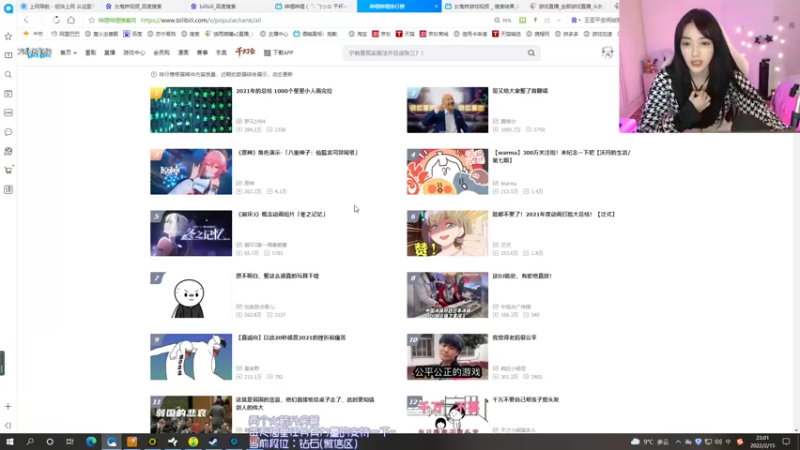Open the 京东 bookmark in bookmarks bar
The image size is (800, 450).
pyautogui.click(x=381, y=34)
